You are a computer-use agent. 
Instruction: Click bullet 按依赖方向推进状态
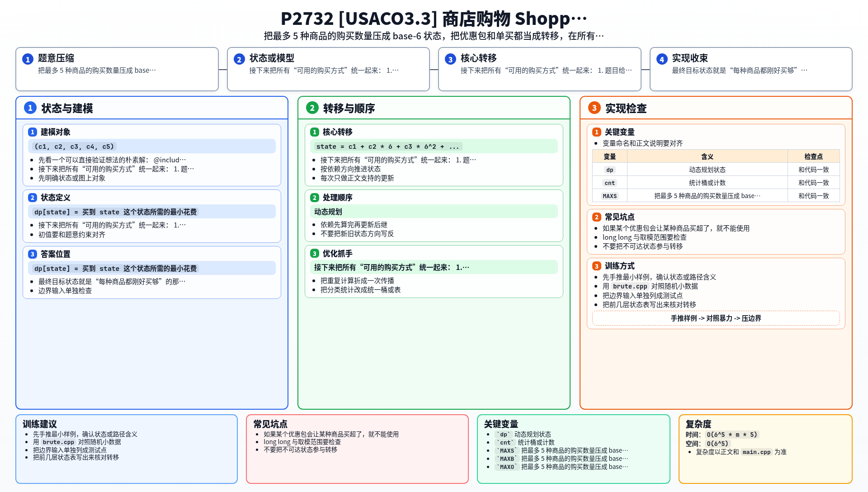[350, 169]
